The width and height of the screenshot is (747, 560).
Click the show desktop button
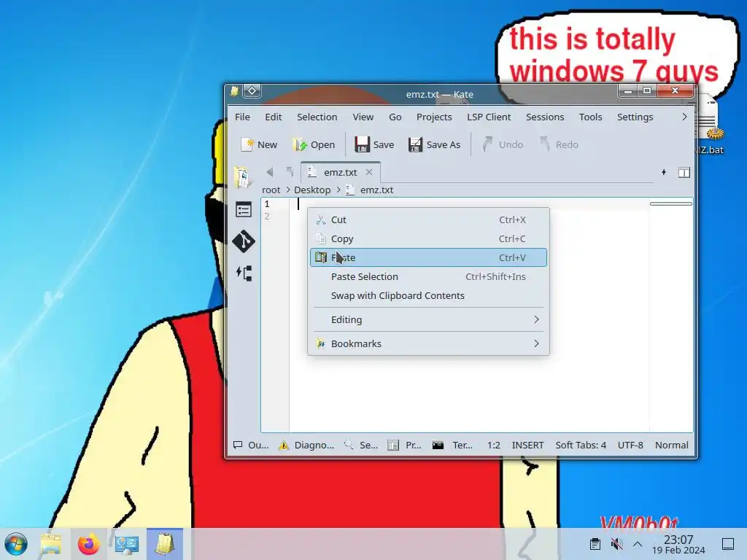(x=727, y=543)
